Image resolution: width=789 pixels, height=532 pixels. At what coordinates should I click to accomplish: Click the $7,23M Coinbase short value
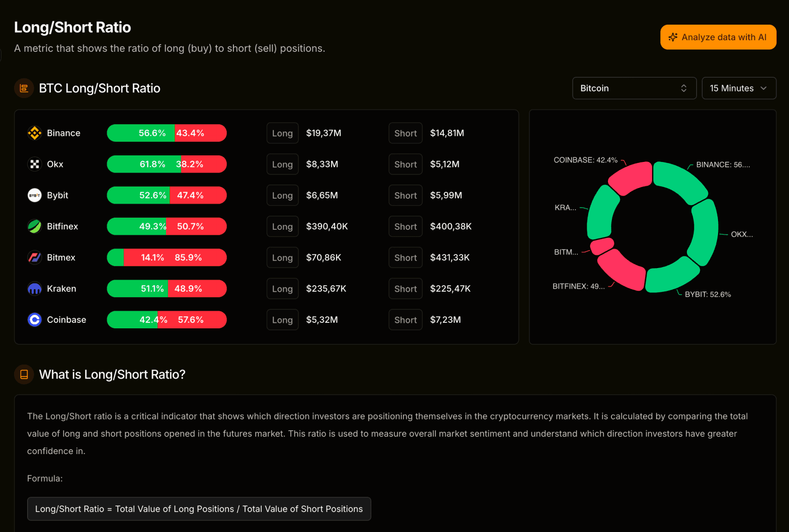(445, 320)
